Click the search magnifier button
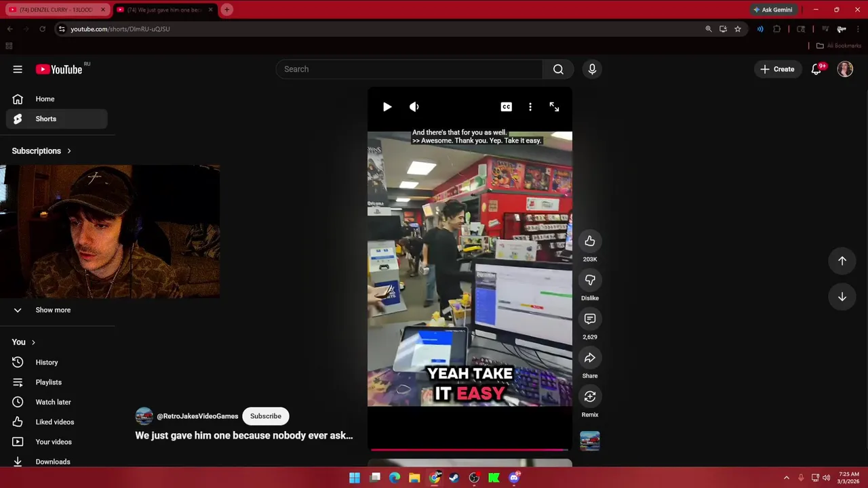 pos(558,69)
